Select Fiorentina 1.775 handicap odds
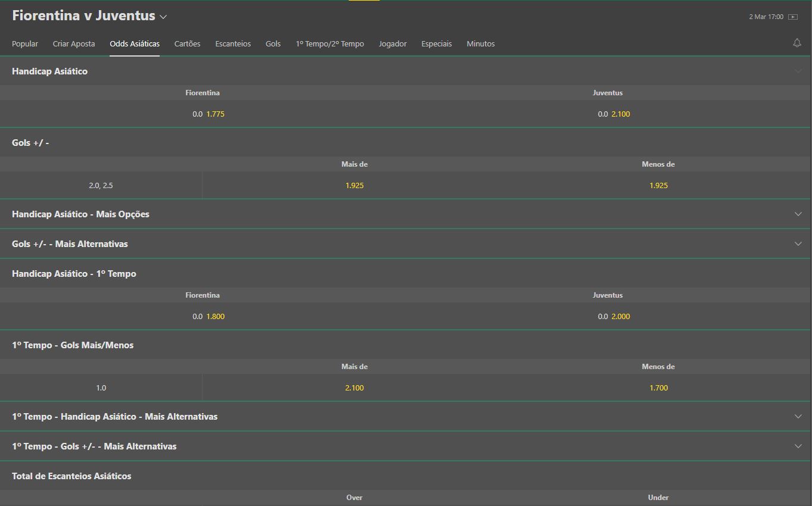Viewport: 812px width, 506px height. tap(215, 114)
